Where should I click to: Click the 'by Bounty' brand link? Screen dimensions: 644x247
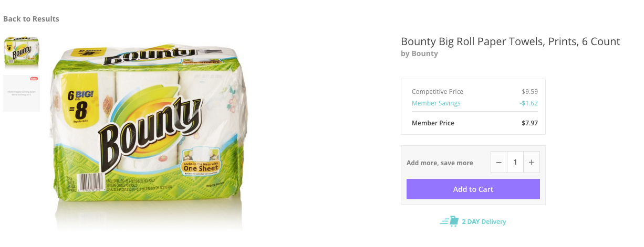click(x=419, y=53)
